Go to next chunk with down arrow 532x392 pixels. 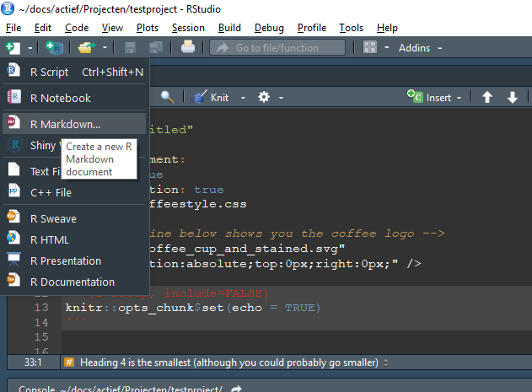pyautogui.click(x=513, y=98)
